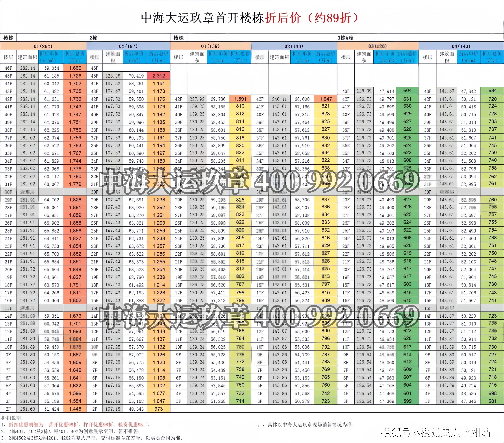Image resolution: width=504 pixels, height=443 pixels.
Task: Select the 2栋 building header
Action: 93,38
